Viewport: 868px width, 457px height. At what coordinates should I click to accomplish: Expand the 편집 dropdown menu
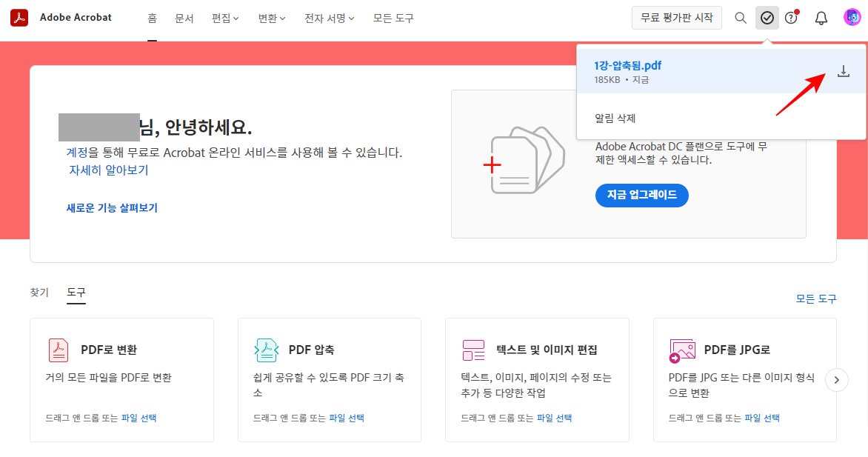[x=224, y=18]
